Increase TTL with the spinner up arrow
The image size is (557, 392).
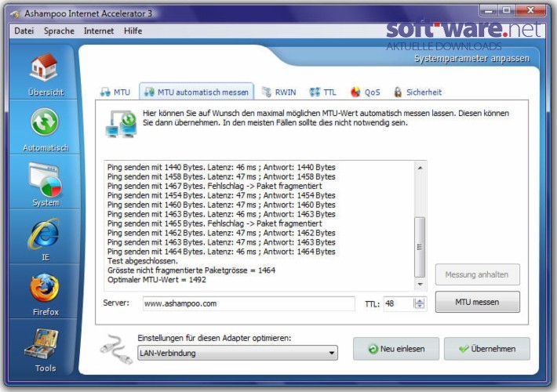coord(420,301)
